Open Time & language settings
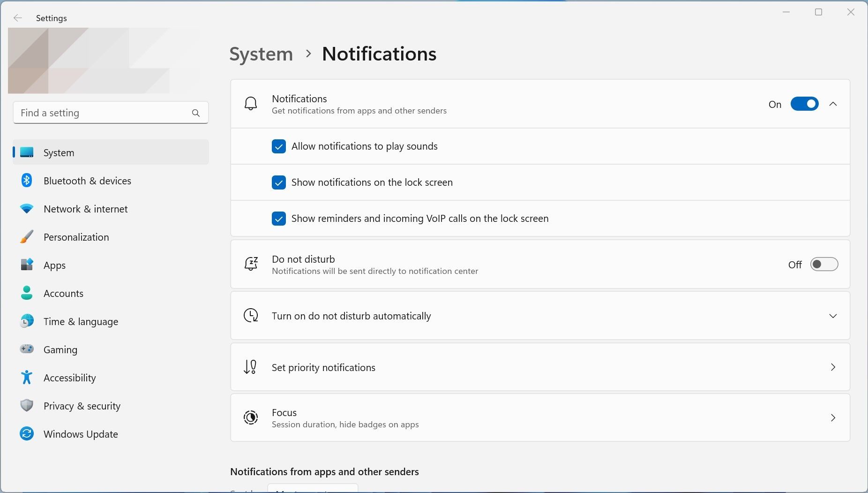The height and width of the screenshot is (493, 868). (111, 321)
